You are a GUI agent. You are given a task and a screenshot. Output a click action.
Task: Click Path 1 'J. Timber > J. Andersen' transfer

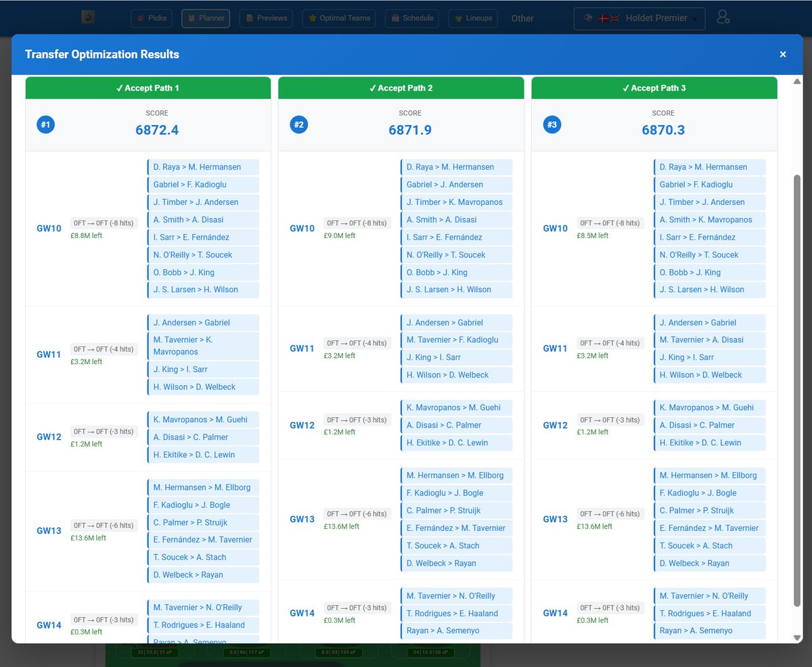(x=203, y=202)
